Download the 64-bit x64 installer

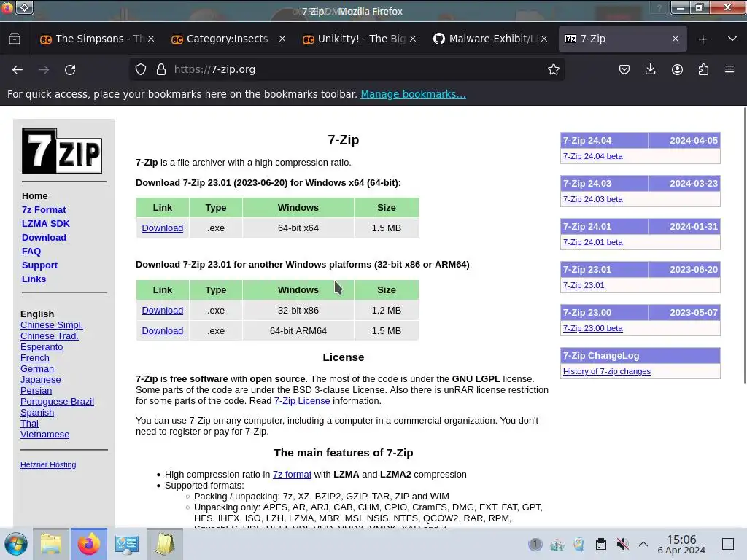coord(163,227)
